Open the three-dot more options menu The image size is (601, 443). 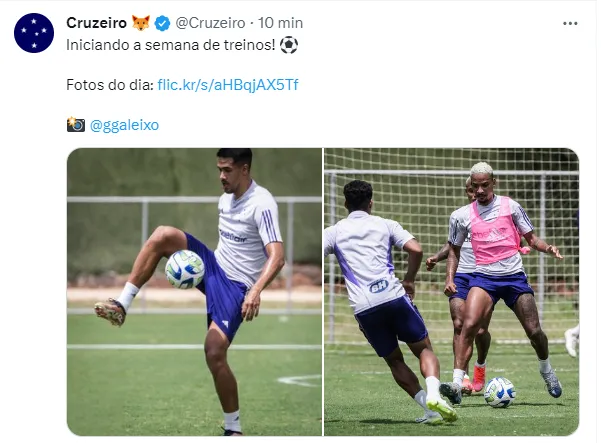tap(570, 24)
